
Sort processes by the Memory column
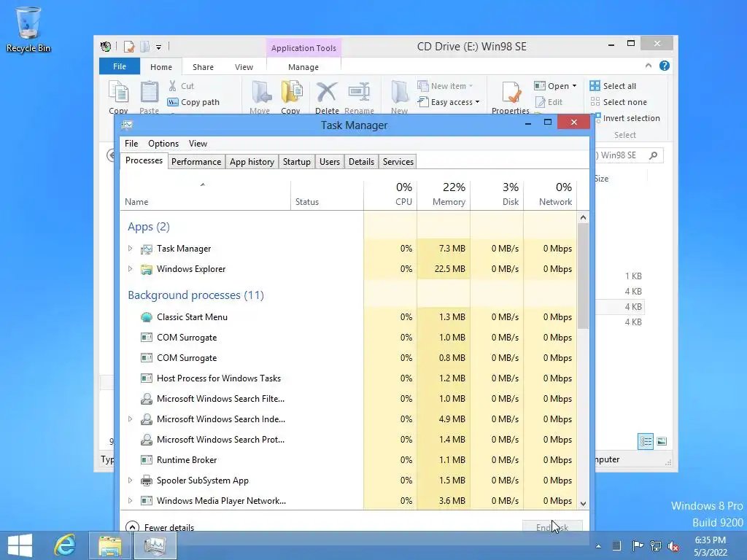[x=444, y=195]
